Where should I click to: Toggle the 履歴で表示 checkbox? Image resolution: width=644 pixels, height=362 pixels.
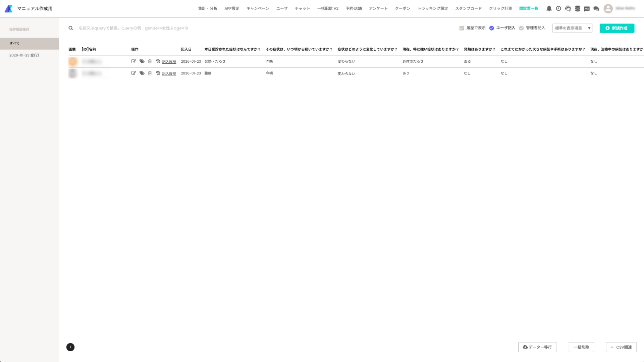tap(462, 28)
